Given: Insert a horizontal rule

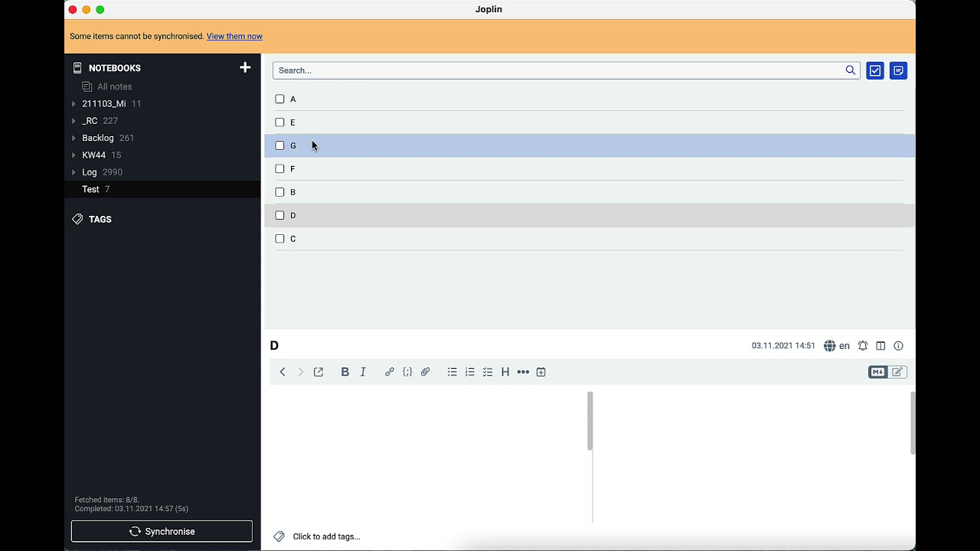Looking at the screenshot, I should pyautogui.click(x=523, y=372).
